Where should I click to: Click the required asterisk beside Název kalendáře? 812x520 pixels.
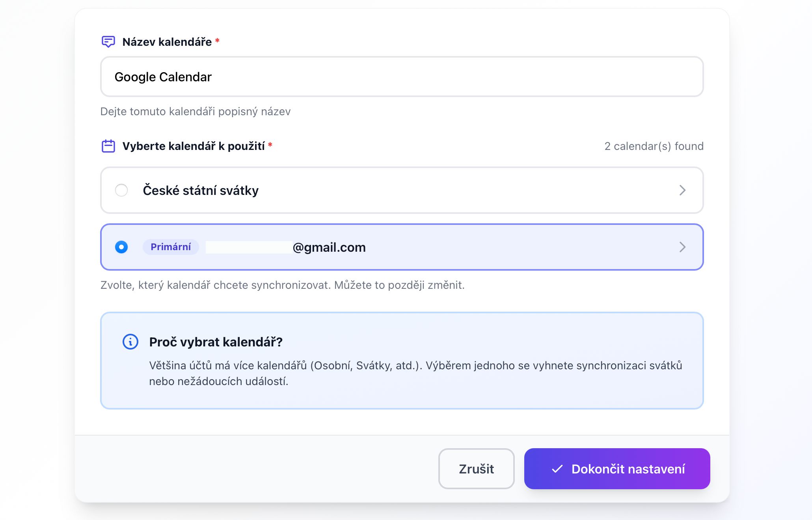[218, 41]
